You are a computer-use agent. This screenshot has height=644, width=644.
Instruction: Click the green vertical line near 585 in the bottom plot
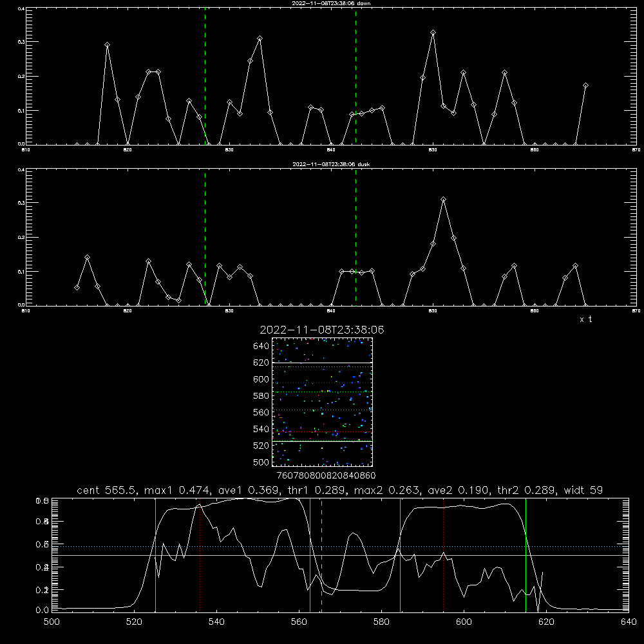[x=400, y=555]
